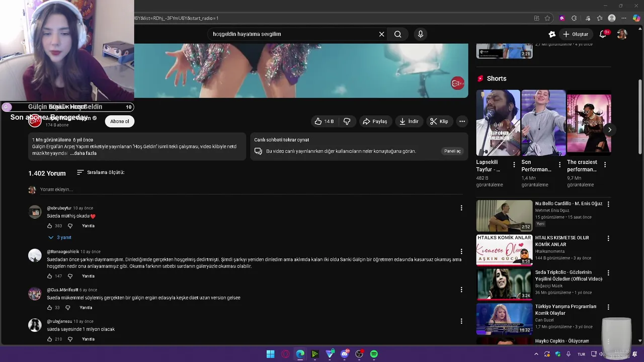Click the Yorum ekleyin comment field
The height and width of the screenshot is (362, 644).
click(252, 190)
